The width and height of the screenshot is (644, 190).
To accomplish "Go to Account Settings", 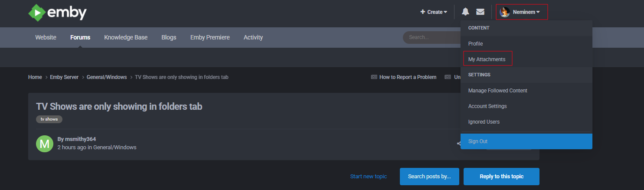I will [487, 106].
